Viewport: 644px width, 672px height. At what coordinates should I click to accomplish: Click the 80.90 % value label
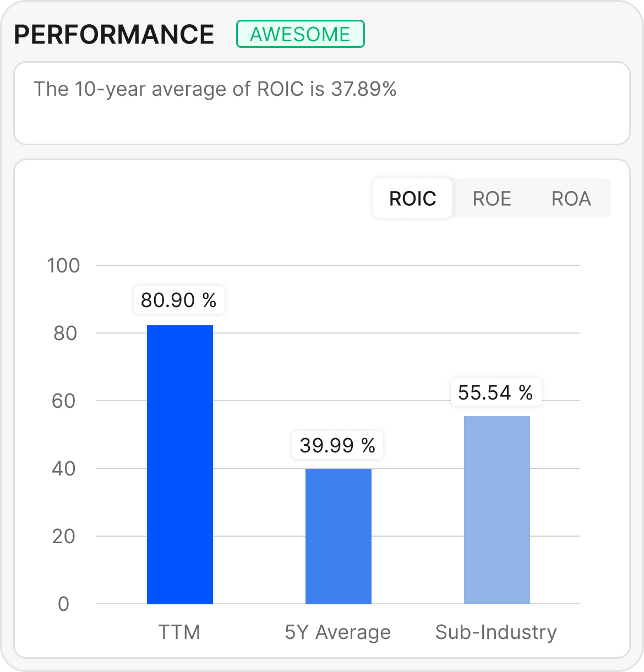tap(178, 300)
